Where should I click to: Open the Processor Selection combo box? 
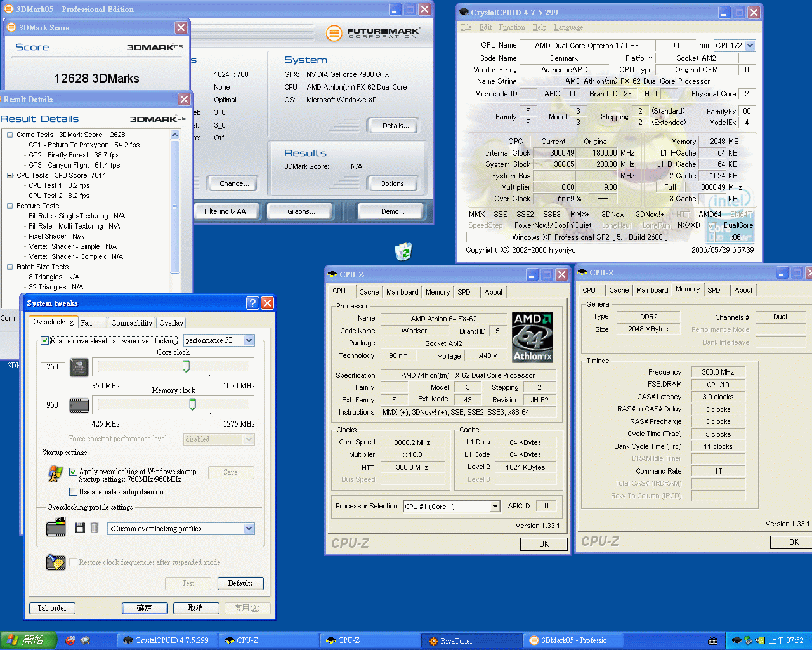pyautogui.click(x=494, y=507)
